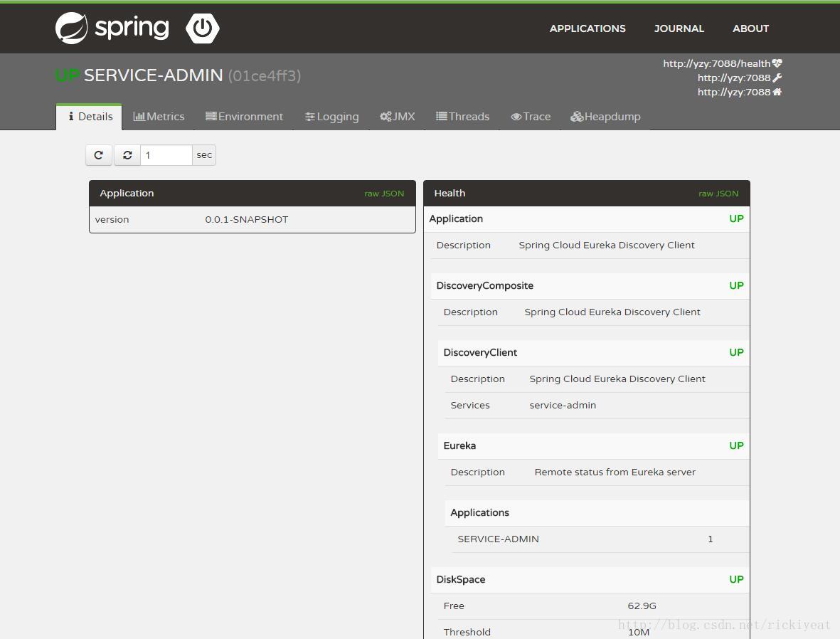Go to APPLICATIONS in the navigation bar

[x=588, y=28]
